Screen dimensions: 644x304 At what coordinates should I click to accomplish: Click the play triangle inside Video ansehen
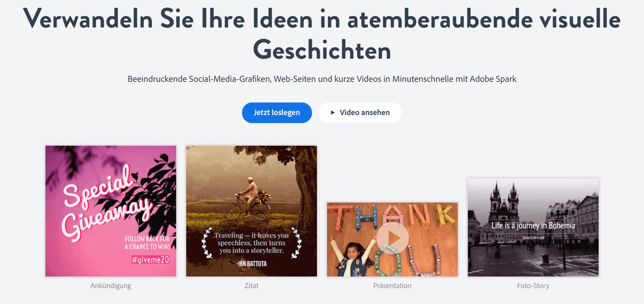pyautogui.click(x=333, y=113)
